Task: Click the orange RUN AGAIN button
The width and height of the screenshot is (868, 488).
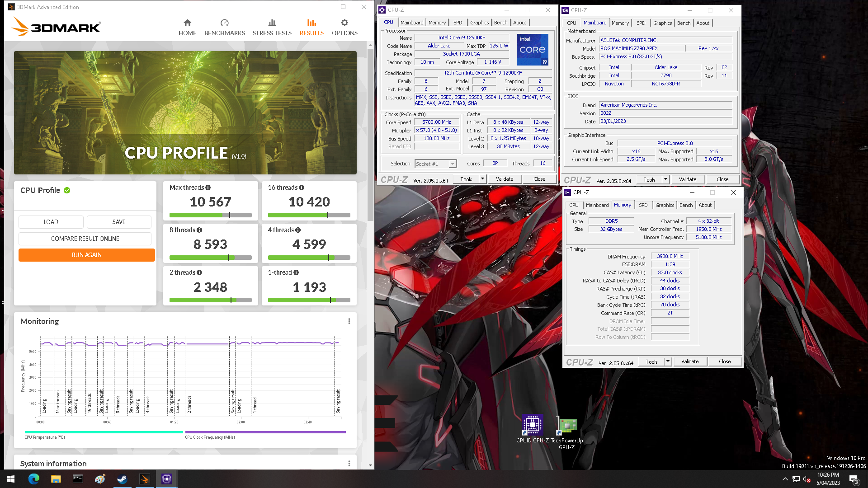Action: [87, 255]
